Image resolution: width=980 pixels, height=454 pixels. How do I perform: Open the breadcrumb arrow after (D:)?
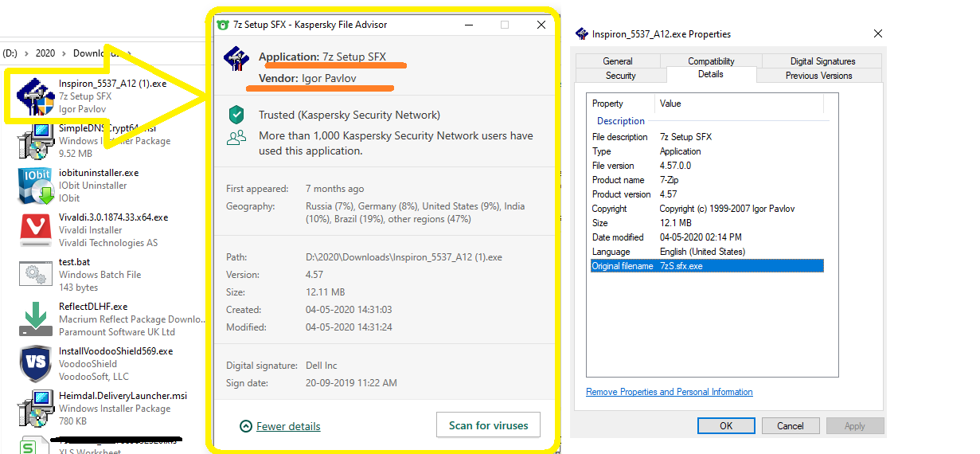[26, 53]
